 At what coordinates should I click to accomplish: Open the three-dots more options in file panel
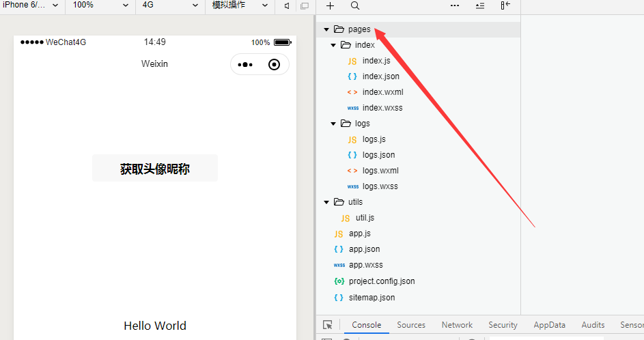click(x=455, y=5)
